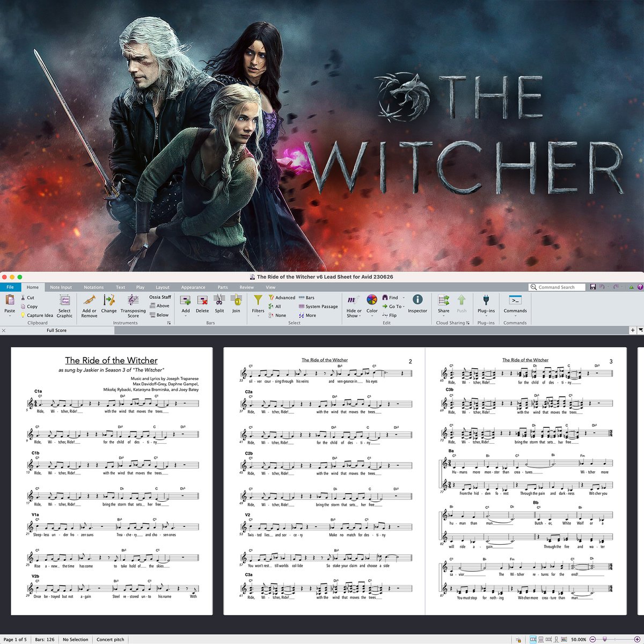Image resolution: width=644 pixels, height=644 pixels.
Task: Click the Find binoculars button
Action: tap(391, 297)
